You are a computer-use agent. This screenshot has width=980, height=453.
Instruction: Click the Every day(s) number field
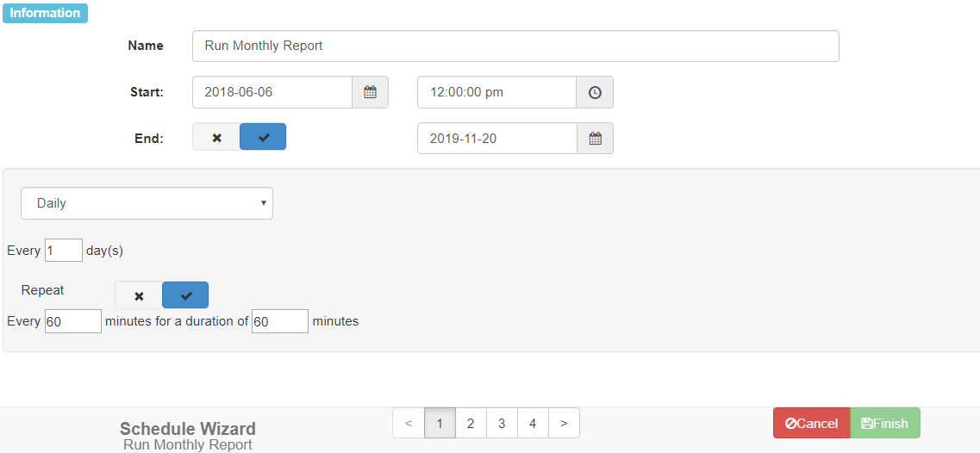coord(64,251)
